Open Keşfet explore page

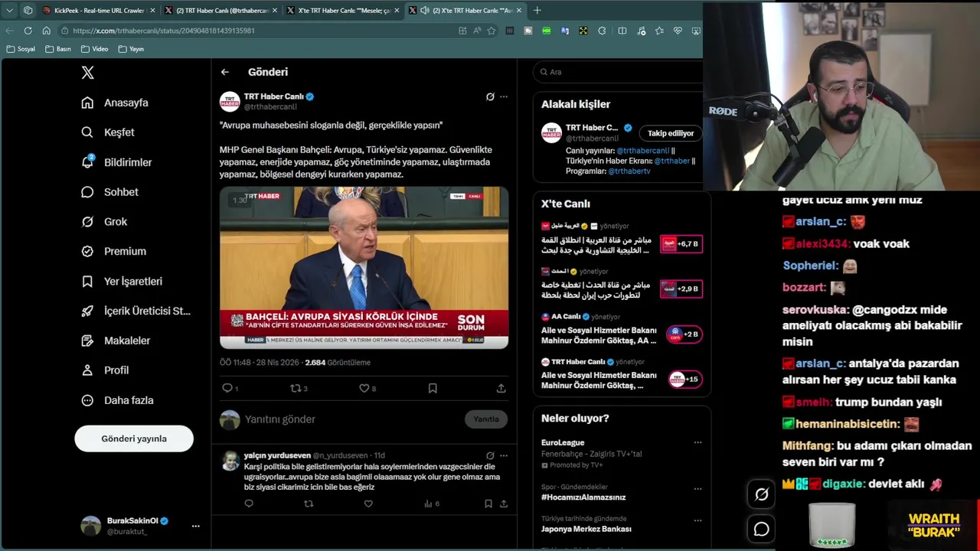108,132
